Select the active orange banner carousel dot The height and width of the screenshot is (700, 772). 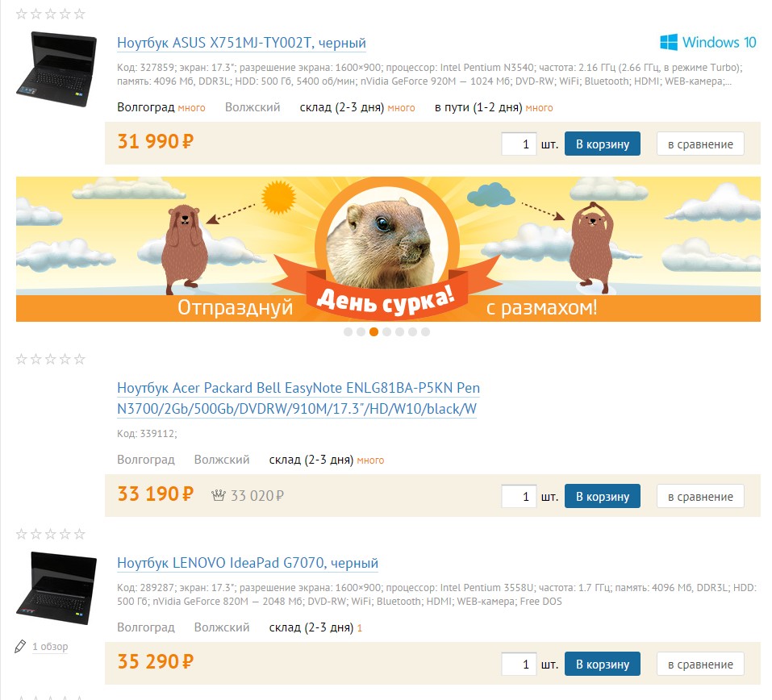tap(373, 331)
